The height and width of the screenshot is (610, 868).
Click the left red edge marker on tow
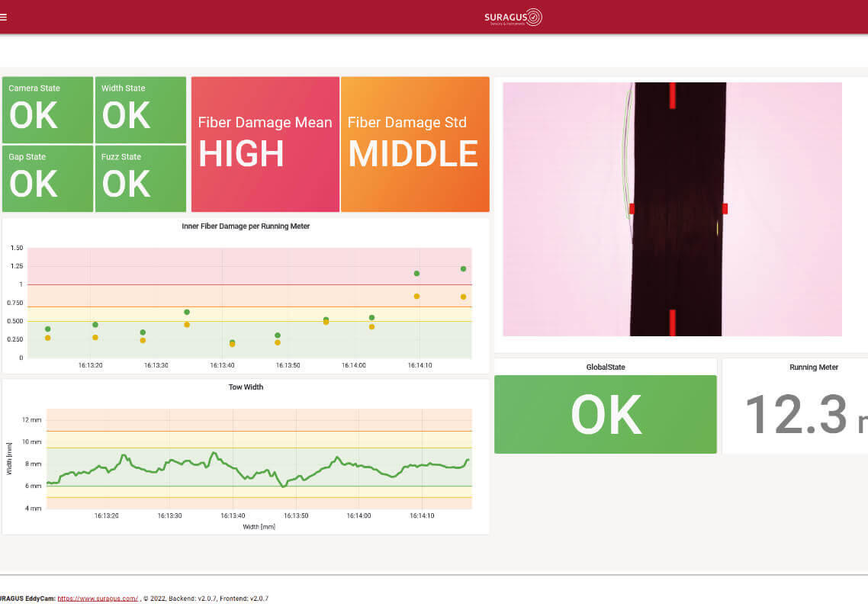[632, 209]
